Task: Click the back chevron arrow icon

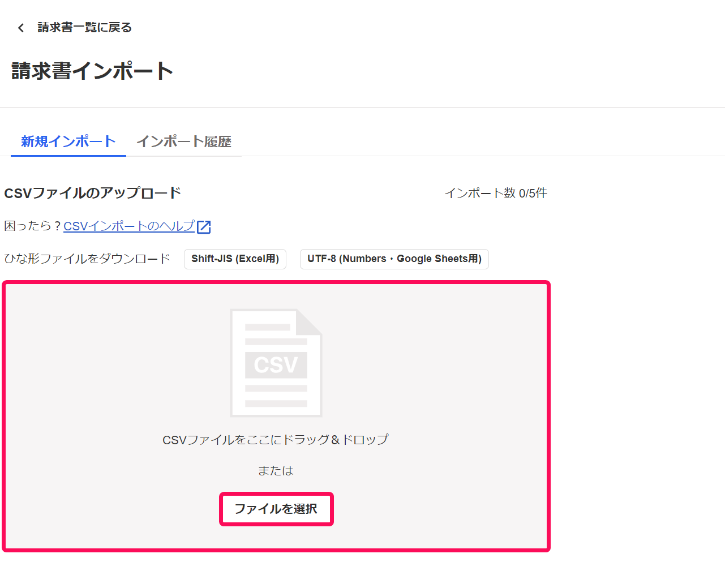Action: [21, 28]
